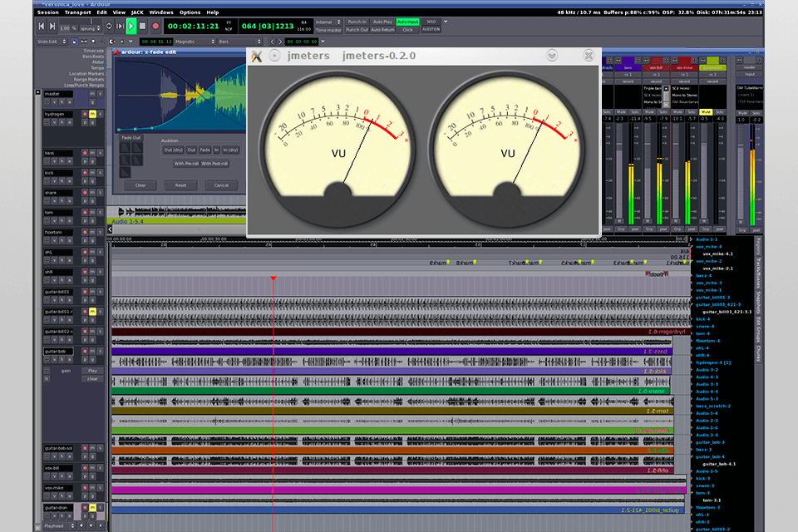Viewport: 798px width, 532px height.
Task: Open the Magnetic snap mode dropdown
Action: point(195,41)
